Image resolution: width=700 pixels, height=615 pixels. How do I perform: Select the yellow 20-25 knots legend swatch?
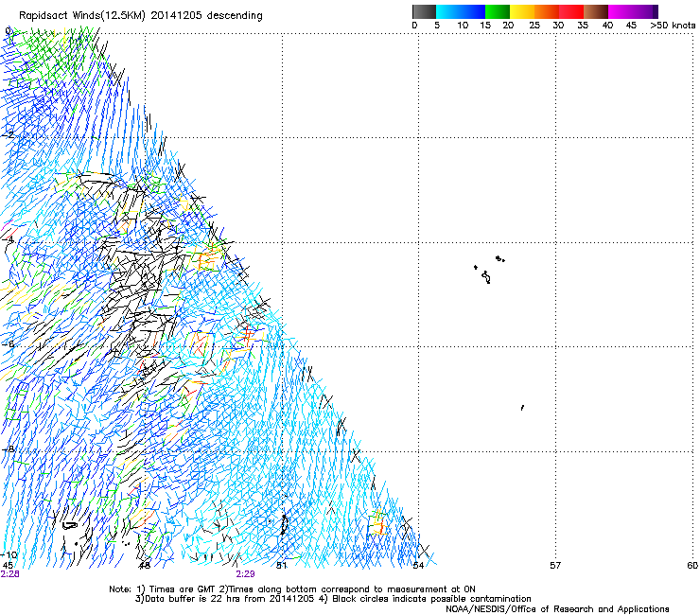coord(522,11)
